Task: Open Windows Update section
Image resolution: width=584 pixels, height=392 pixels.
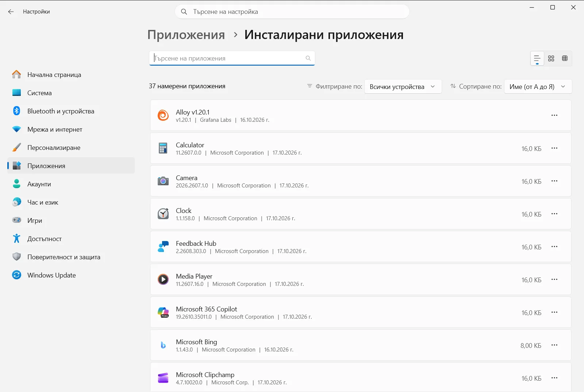Action: click(71, 275)
